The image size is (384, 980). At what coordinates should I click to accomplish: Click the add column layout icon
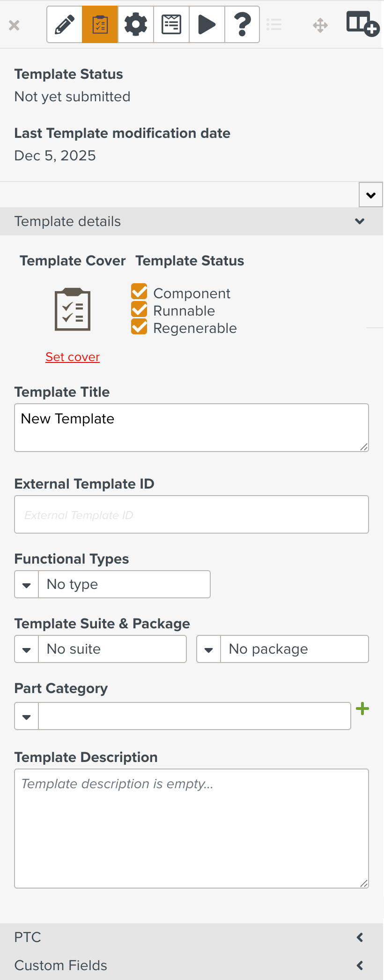pyautogui.click(x=362, y=23)
